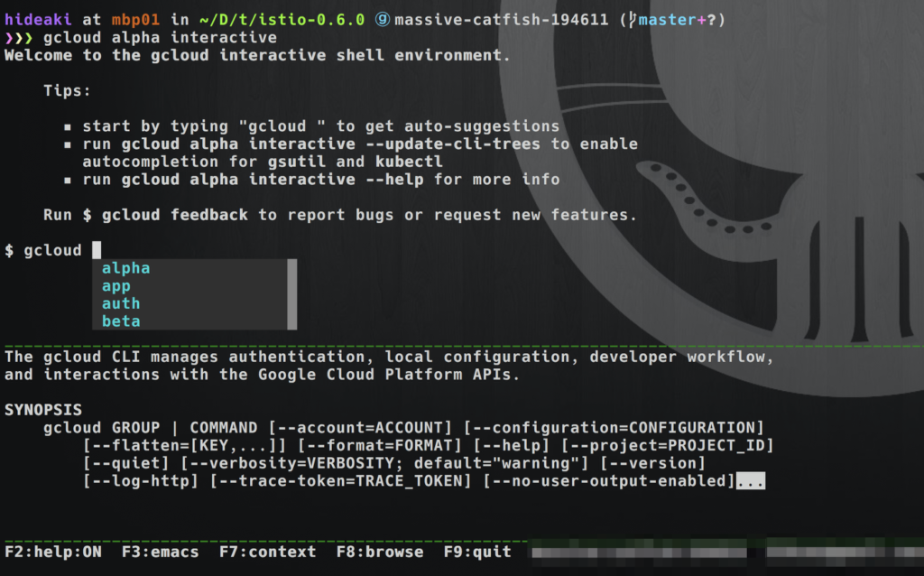Click the git branch symbol before master
This screenshot has width=924, height=576.
(631, 20)
